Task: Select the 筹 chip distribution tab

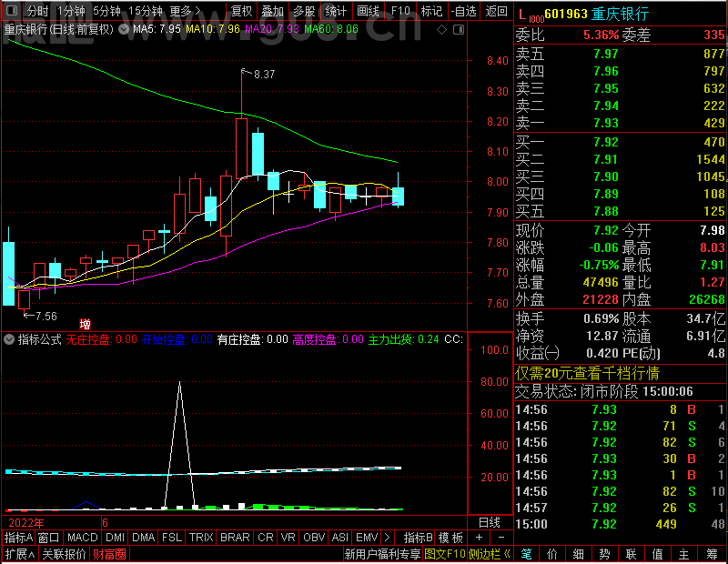Action: [x=712, y=554]
